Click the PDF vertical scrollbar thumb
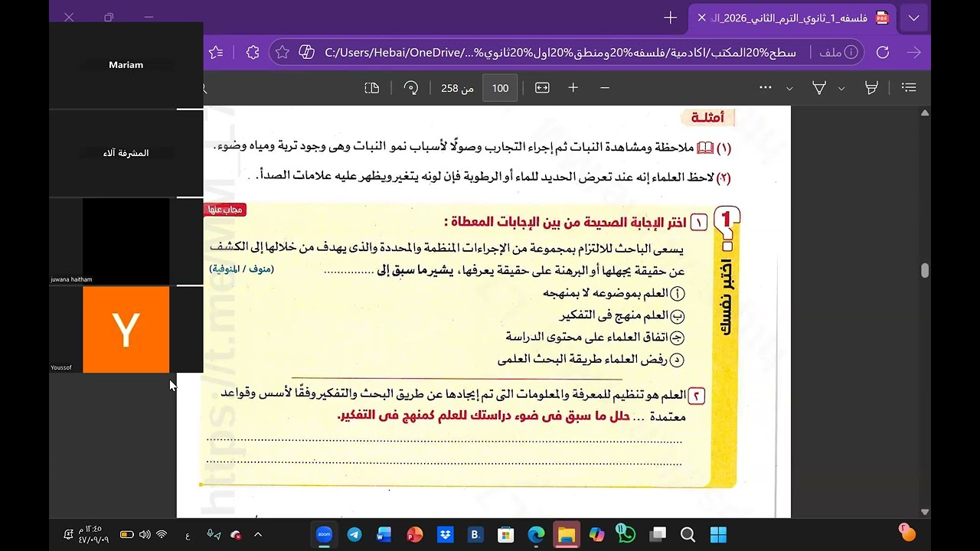This screenshot has height=551, width=980. [925, 270]
